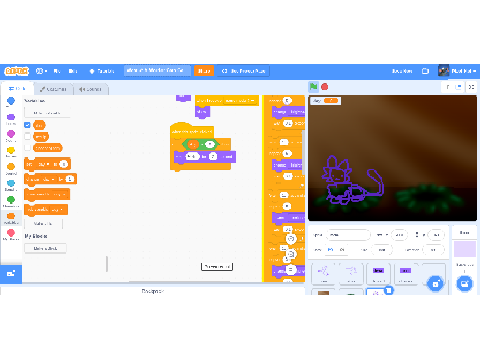Select the first sprite thumbnail in the list

point(323,273)
